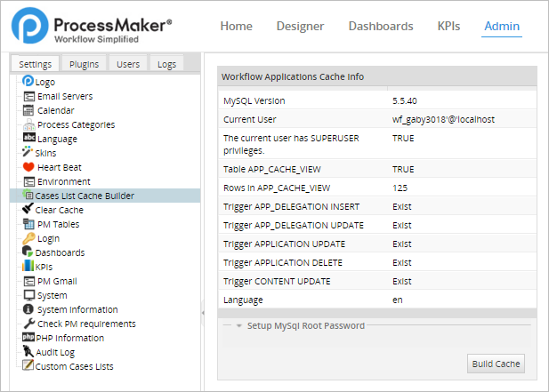Click the Audit Log magnifier icon
The width and height of the screenshot is (549, 392).
point(29,352)
